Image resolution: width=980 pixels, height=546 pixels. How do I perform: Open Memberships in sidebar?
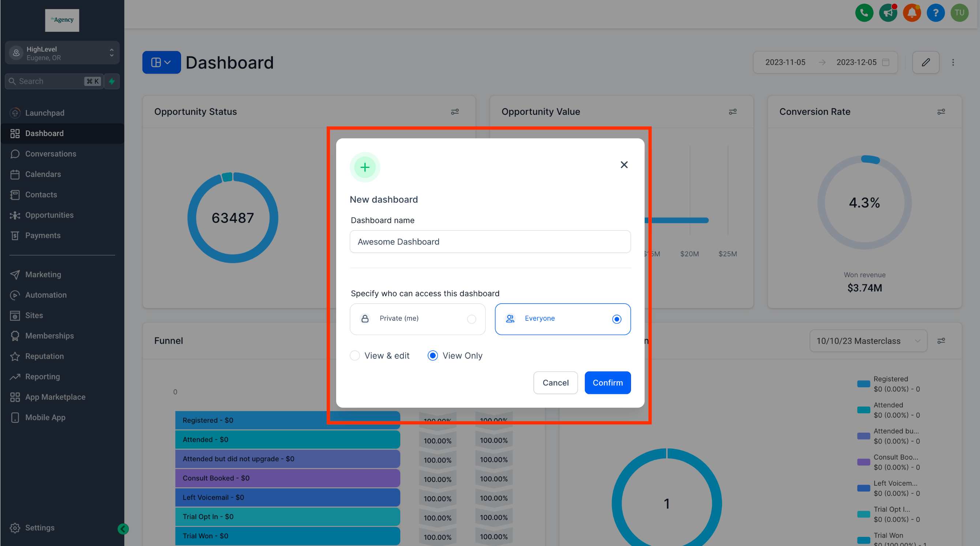[62, 336]
